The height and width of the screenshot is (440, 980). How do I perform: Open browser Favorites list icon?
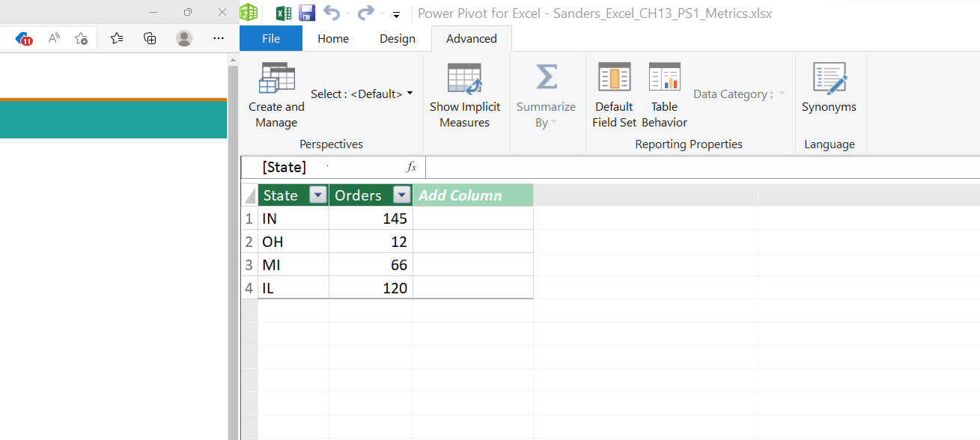tap(117, 38)
